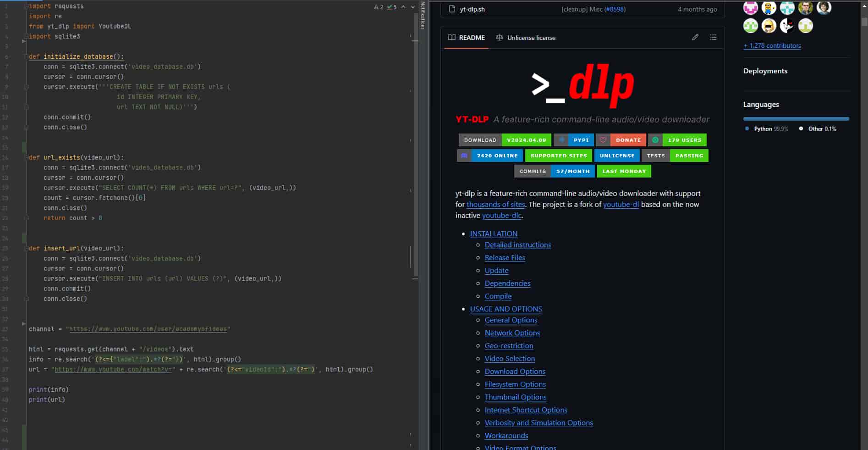Open the youtube-dl link
Image resolution: width=868 pixels, height=450 pixels.
coord(621,205)
